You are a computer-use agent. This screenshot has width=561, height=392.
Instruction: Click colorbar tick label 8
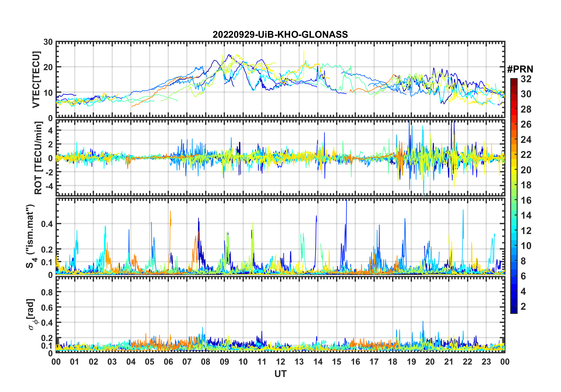point(523,261)
